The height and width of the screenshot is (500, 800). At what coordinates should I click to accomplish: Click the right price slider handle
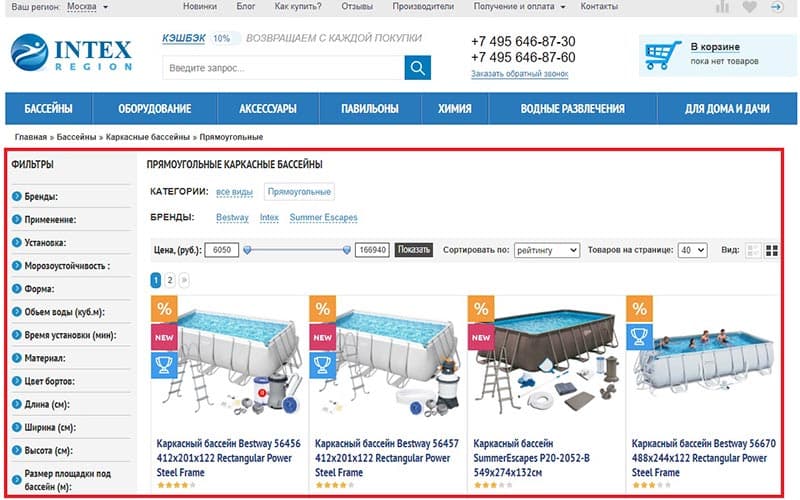point(347,250)
